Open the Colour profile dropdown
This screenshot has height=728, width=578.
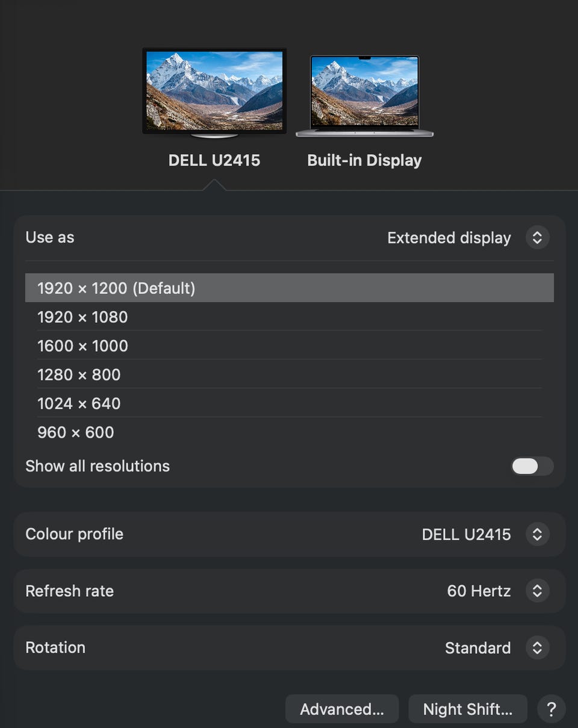pos(467,534)
